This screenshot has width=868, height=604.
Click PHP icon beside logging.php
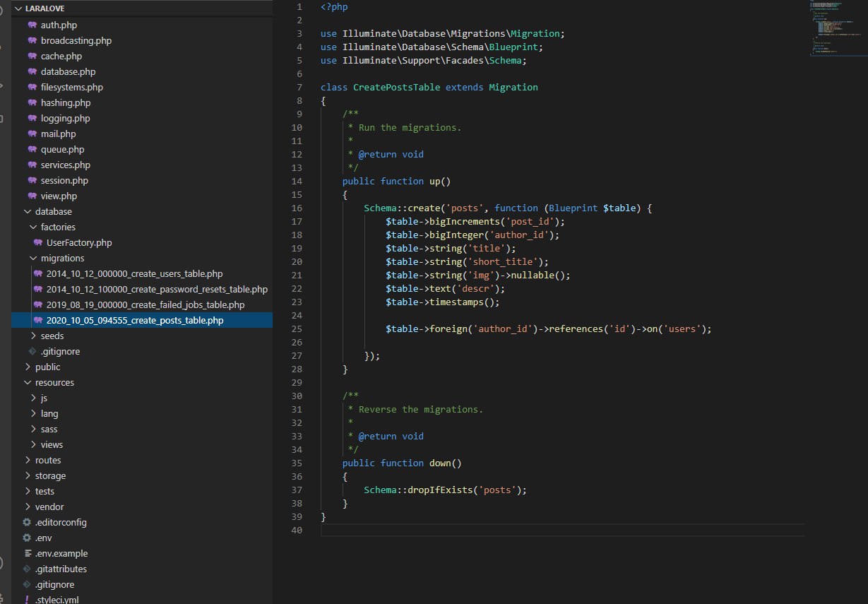[x=32, y=118]
